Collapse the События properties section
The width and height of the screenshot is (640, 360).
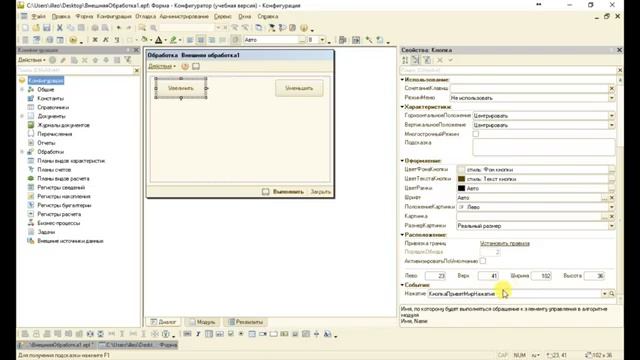click(402, 285)
